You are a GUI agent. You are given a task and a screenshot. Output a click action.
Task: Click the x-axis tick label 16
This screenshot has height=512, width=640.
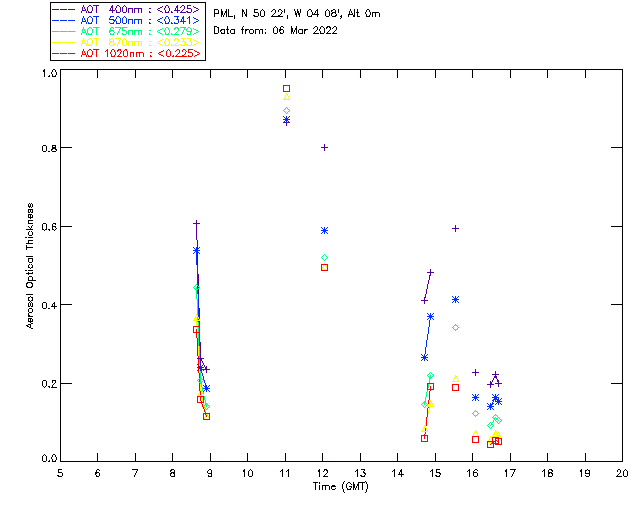pos(473,473)
